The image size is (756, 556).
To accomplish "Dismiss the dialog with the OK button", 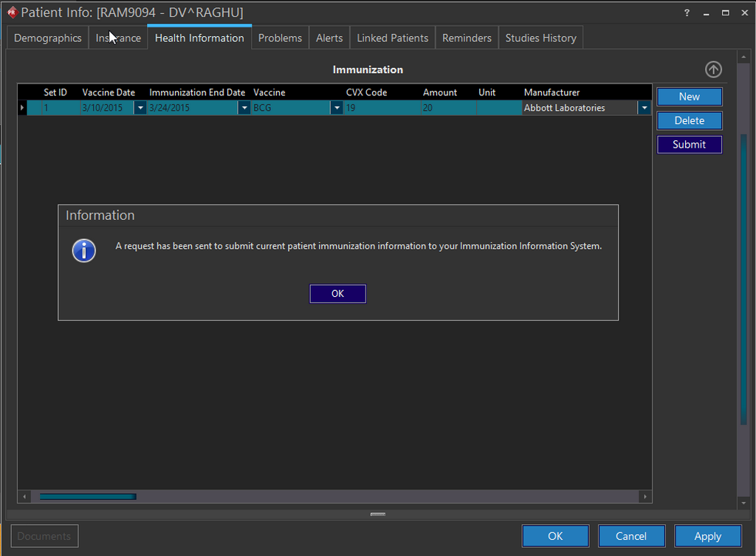I will click(337, 293).
